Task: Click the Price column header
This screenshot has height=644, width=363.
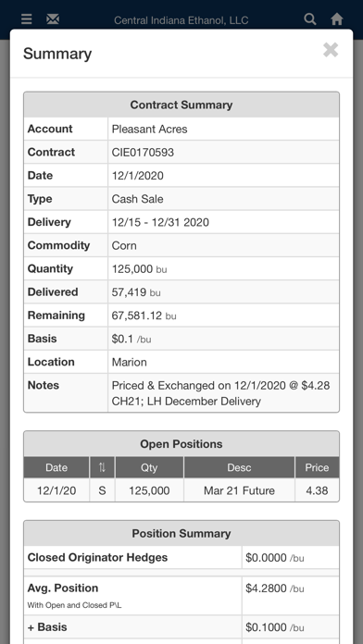Action: click(x=317, y=467)
